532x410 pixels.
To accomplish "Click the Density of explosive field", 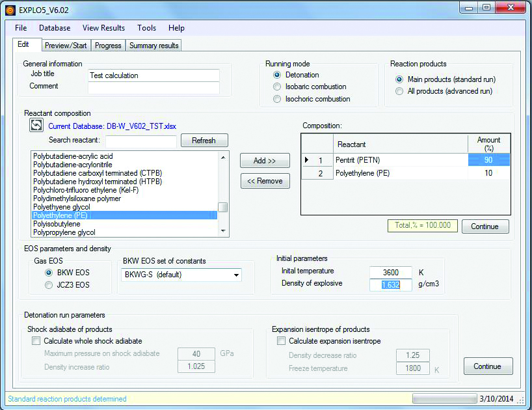I will (x=390, y=285).
